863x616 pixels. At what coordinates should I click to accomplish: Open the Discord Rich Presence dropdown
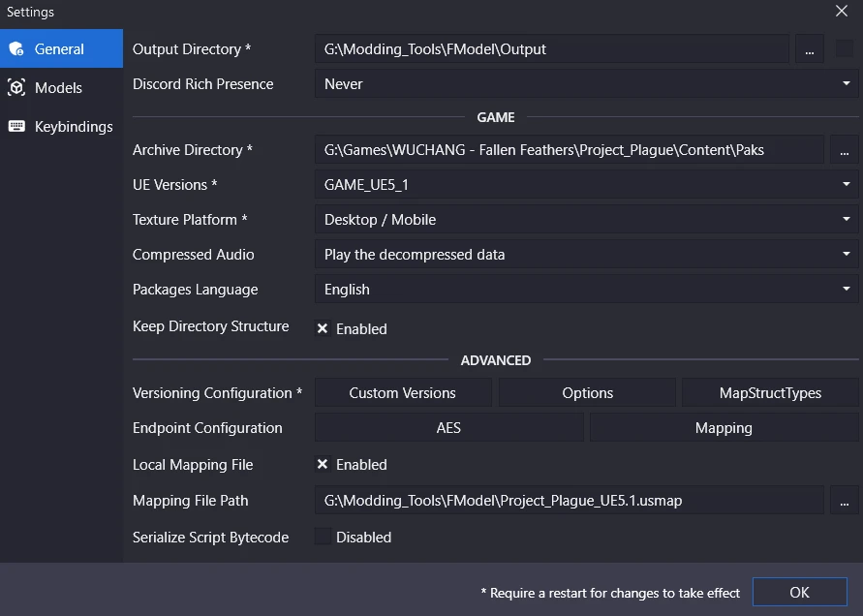pyautogui.click(x=585, y=84)
